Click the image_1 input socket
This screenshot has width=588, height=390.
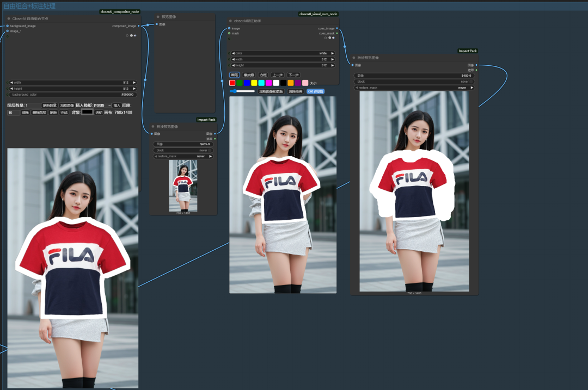point(7,31)
